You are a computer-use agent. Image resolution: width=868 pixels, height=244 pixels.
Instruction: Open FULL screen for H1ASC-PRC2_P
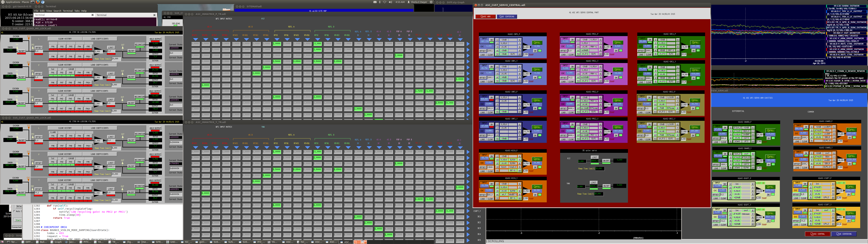coord(618,100)
